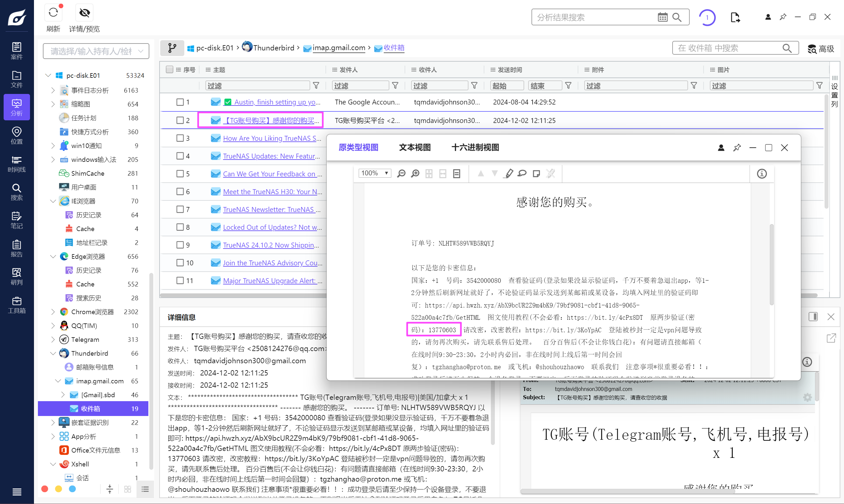The image size is (844, 504).
Task: Click the highlighter pen tool in the preview
Action: coord(509,173)
